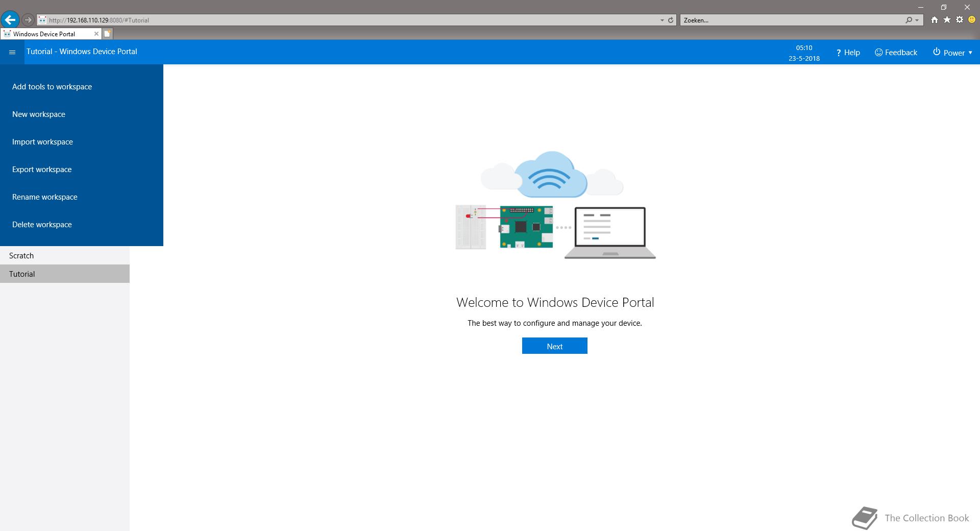The width and height of the screenshot is (980, 531).
Task: Choose Delete workspace
Action: click(x=82, y=224)
